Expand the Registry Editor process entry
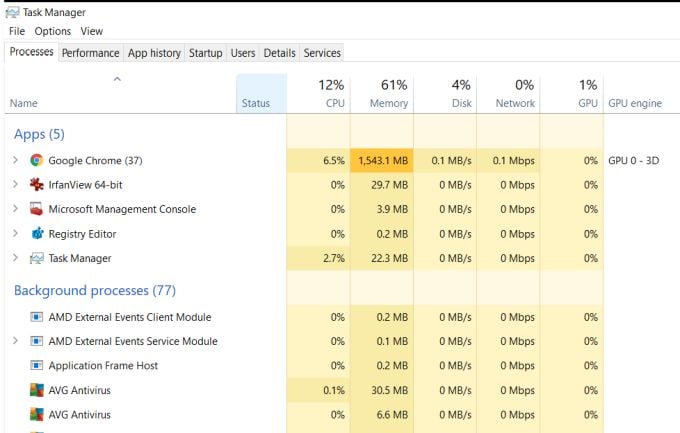This screenshot has height=433, width=680. [x=15, y=234]
